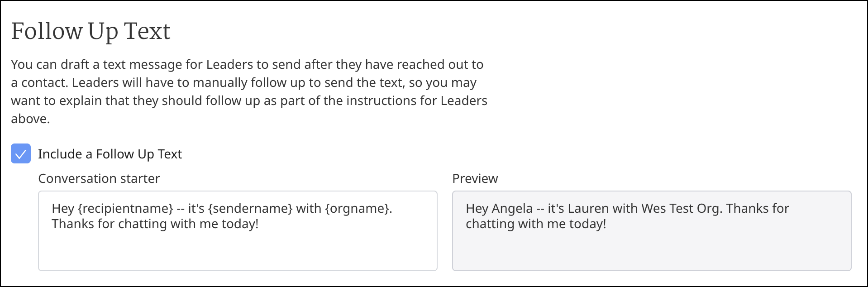This screenshot has height=287, width=868.
Task: Click the description paragraph's first line
Action: [247, 64]
